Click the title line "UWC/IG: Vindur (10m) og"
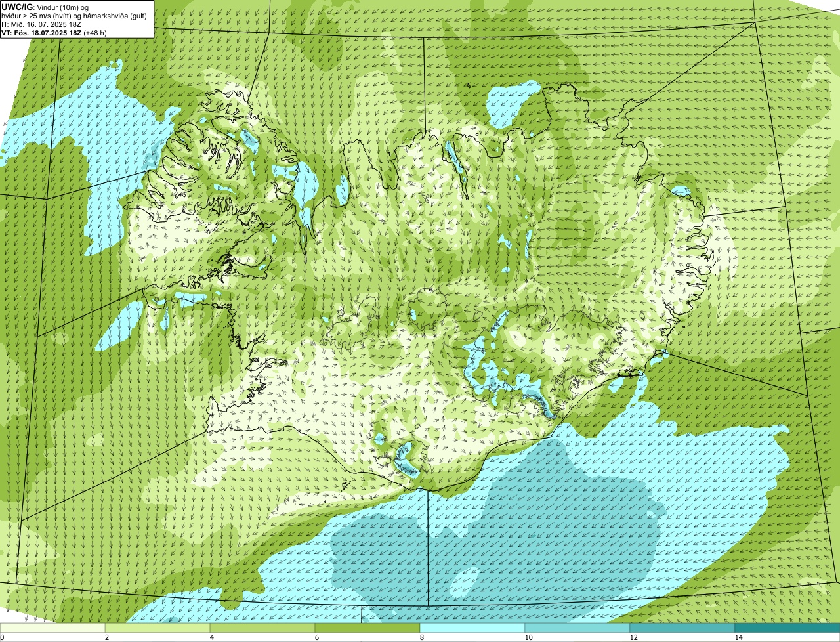 click(45, 7)
